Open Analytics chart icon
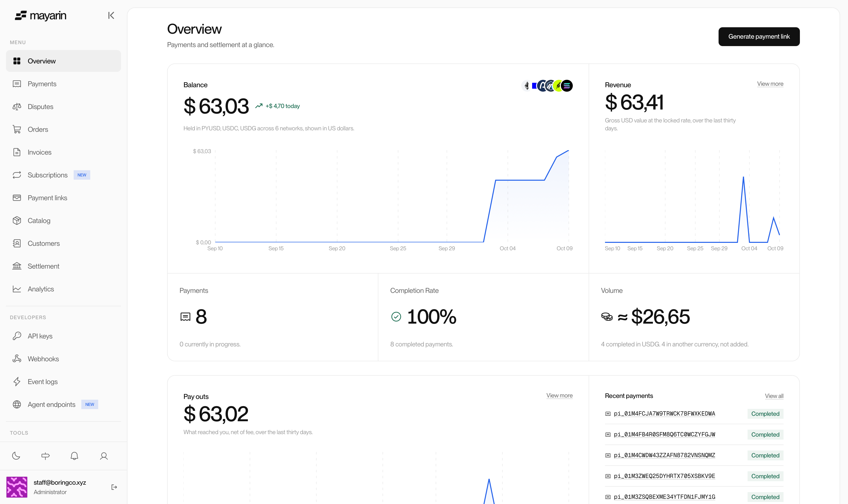Viewport: 848px width, 504px height. coord(17,289)
